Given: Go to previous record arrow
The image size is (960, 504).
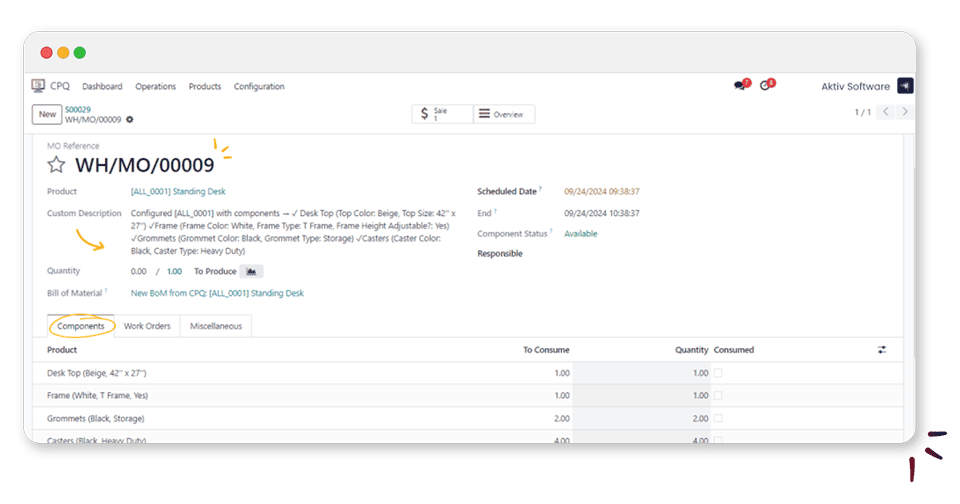Looking at the screenshot, I should coord(886,112).
